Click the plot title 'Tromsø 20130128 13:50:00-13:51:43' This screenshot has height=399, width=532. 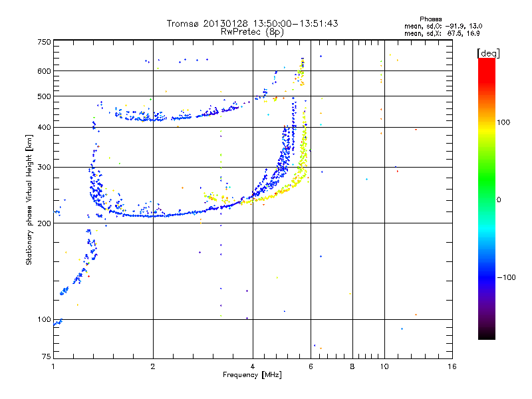pos(252,23)
